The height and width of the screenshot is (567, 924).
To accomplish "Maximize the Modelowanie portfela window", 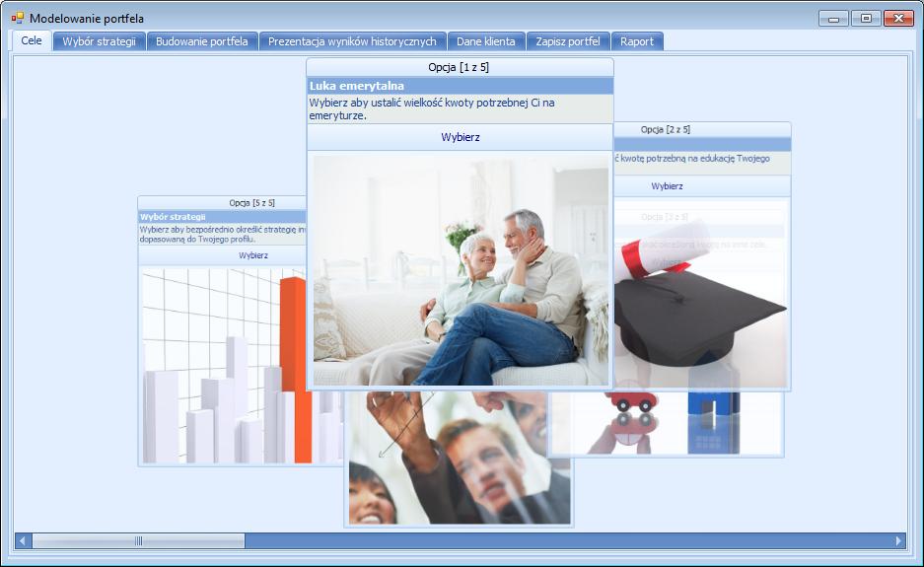I will [x=866, y=19].
